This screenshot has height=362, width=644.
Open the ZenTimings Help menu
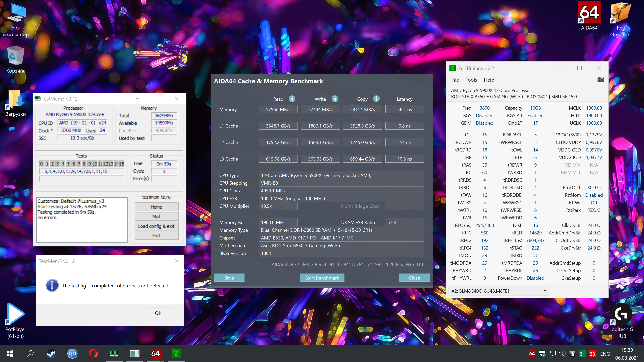tap(489, 80)
